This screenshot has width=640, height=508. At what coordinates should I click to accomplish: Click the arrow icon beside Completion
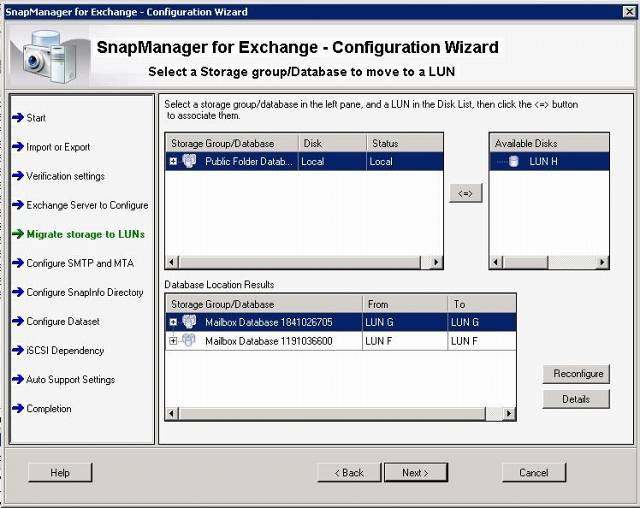click(18, 408)
